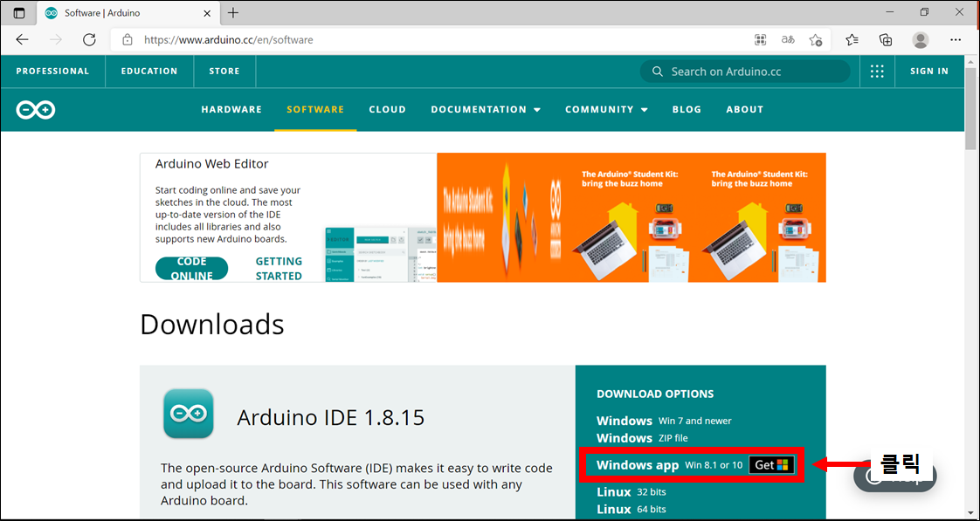Open browser settings three-dots menu

955,40
